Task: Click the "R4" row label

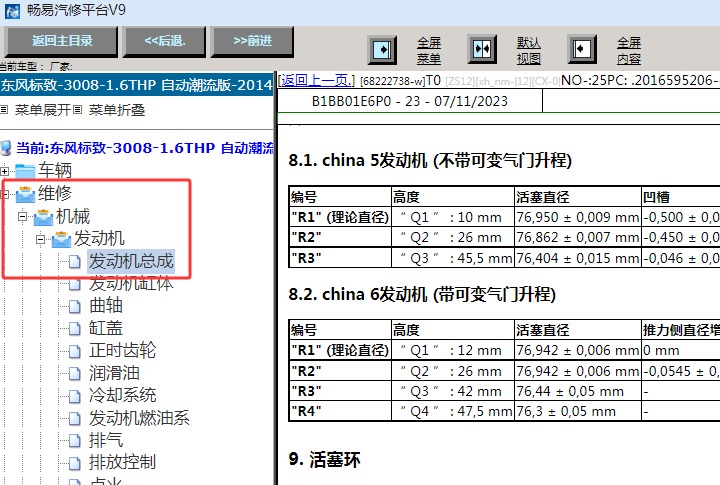Action: (306, 411)
